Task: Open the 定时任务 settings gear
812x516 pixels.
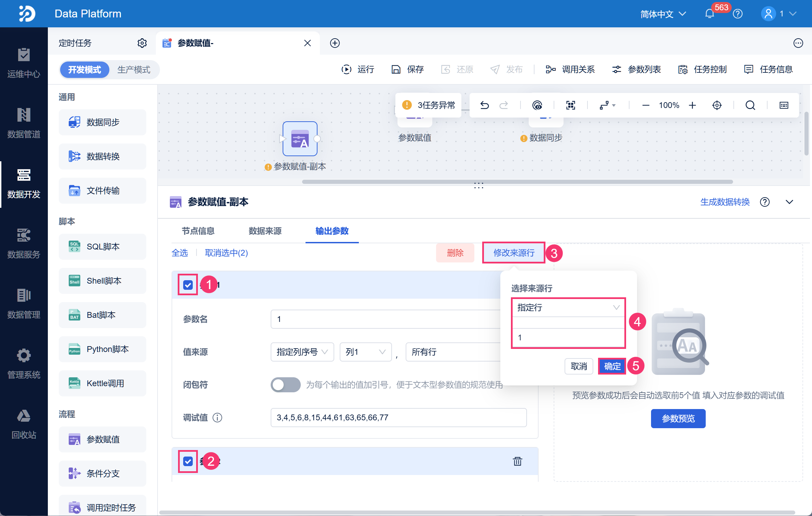Action: (142, 43)
